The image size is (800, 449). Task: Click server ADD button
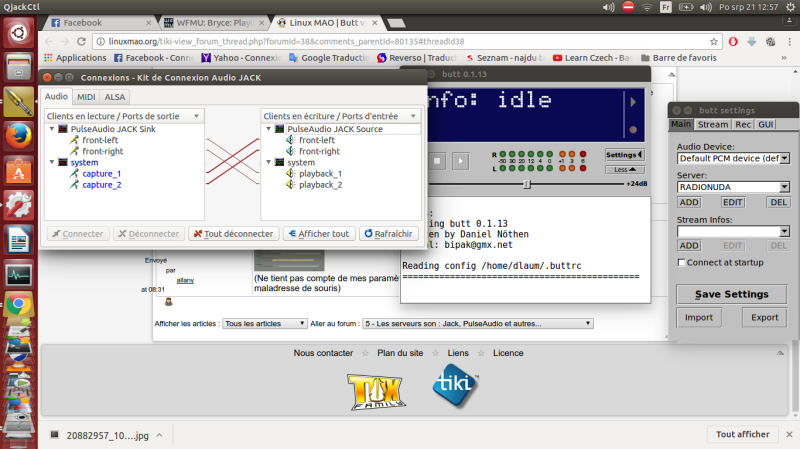pyautogui.click(x=689, y=202)
